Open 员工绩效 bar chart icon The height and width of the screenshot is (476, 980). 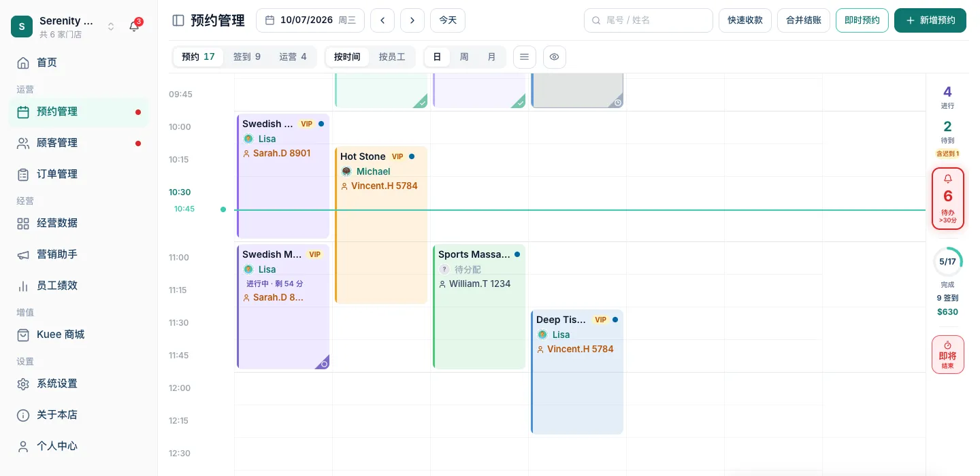(23, 286)
